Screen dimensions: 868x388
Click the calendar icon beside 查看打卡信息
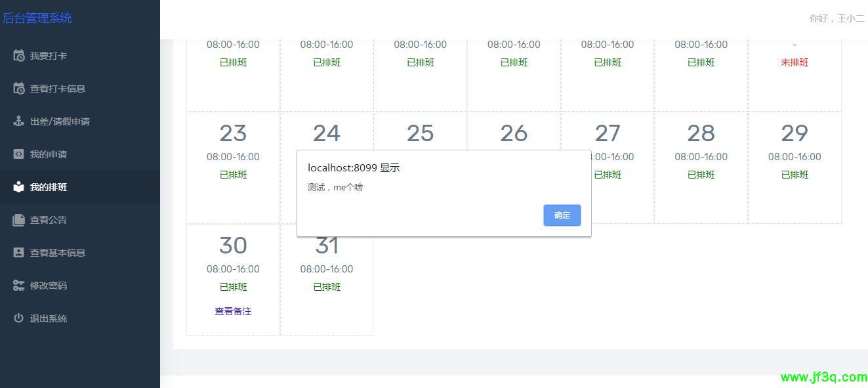pyautogui.click(x=19, y=89)
